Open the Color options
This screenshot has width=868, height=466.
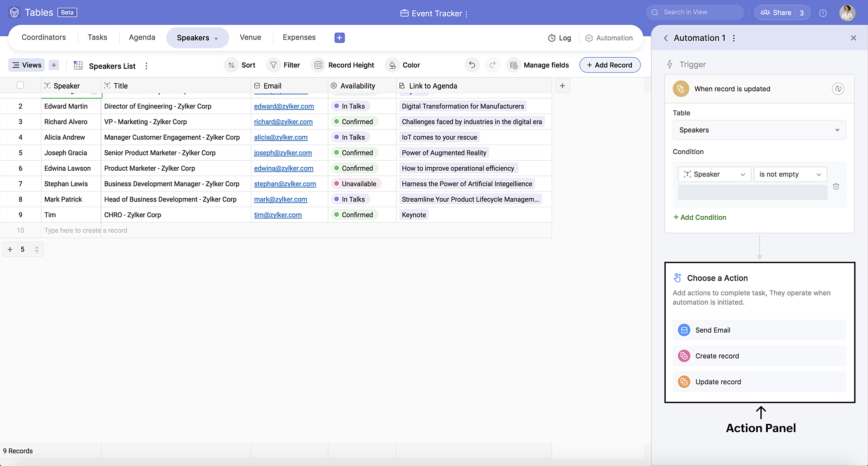pyautogui.click(x=403, y=65)
